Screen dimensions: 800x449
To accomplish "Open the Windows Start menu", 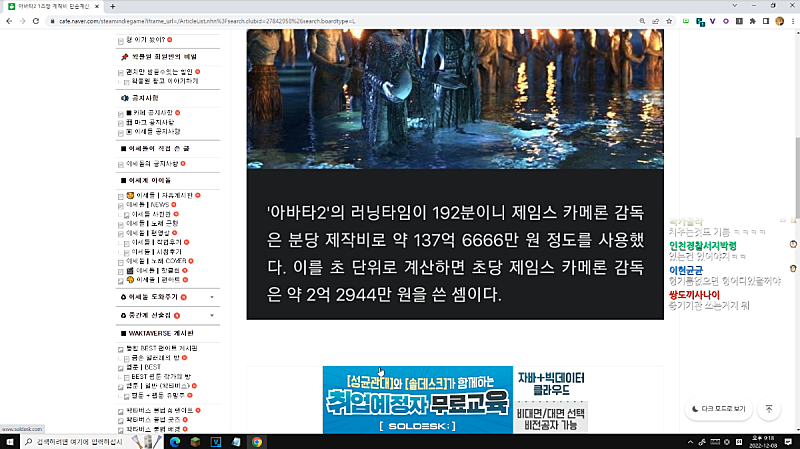I will tap(10, 442).
